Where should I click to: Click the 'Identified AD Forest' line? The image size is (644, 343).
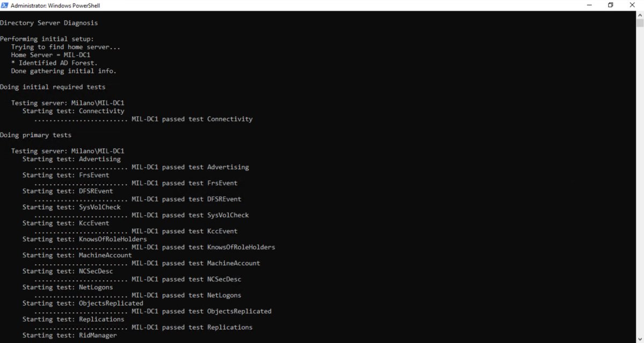tap(54, 63)
